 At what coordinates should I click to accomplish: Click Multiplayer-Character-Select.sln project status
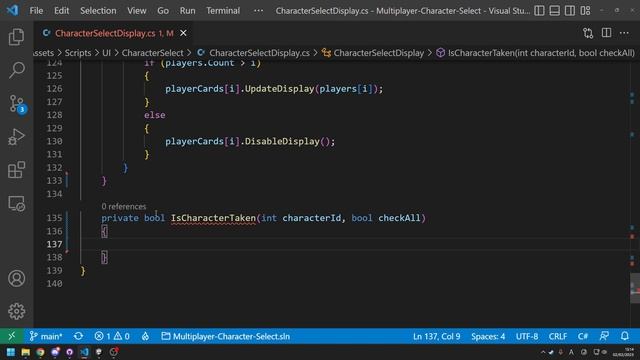pos(226,336)
